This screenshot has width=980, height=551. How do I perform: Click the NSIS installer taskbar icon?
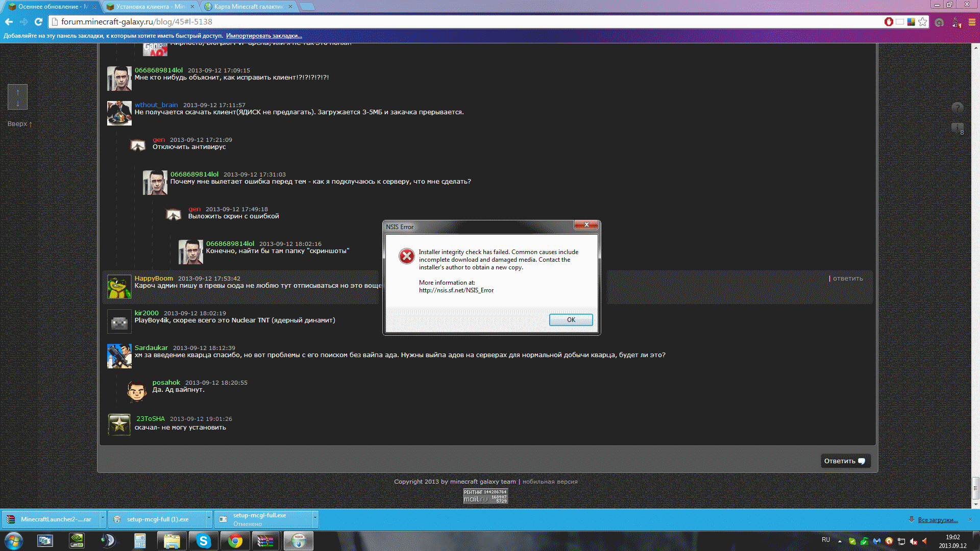[298, 541]
